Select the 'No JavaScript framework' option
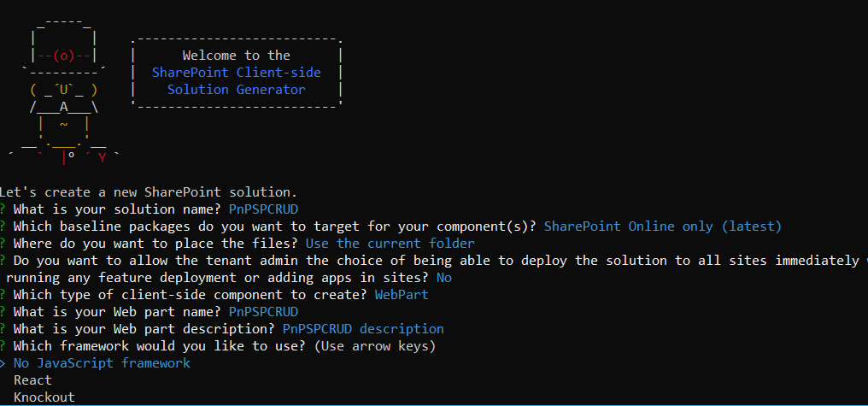The height and width of the screenshot is (406, 868). 102,363
